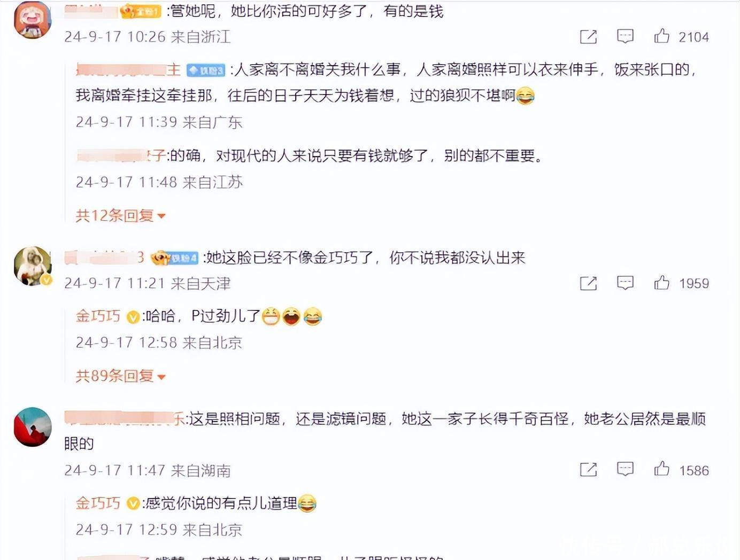Click verified badge beside 金巧巧 at 12:58
Image resolution: width=740 pixels, height=560 pixels.
tap(133, 317)
